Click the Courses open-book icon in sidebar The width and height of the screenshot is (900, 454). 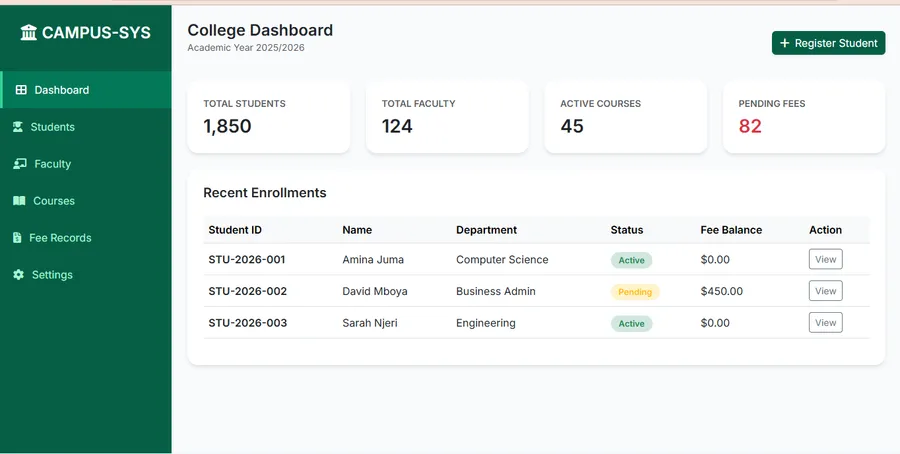point(20,201)
